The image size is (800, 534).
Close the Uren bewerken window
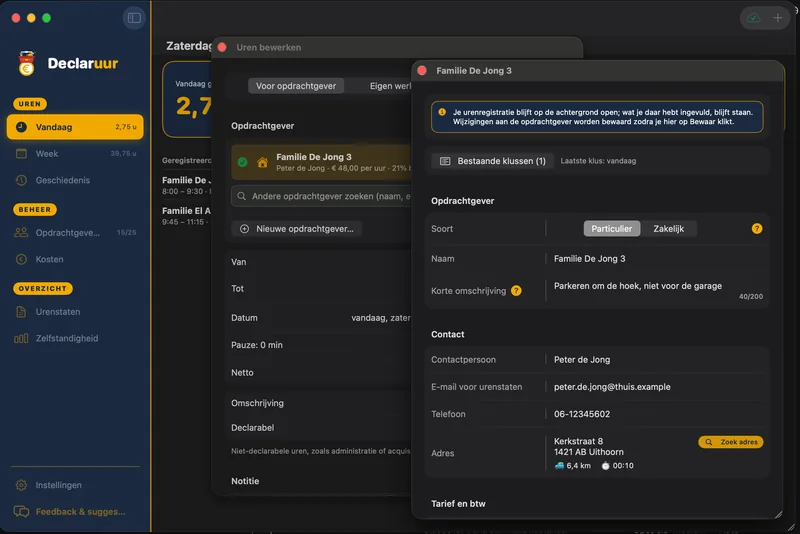click(x=222, y=47)
